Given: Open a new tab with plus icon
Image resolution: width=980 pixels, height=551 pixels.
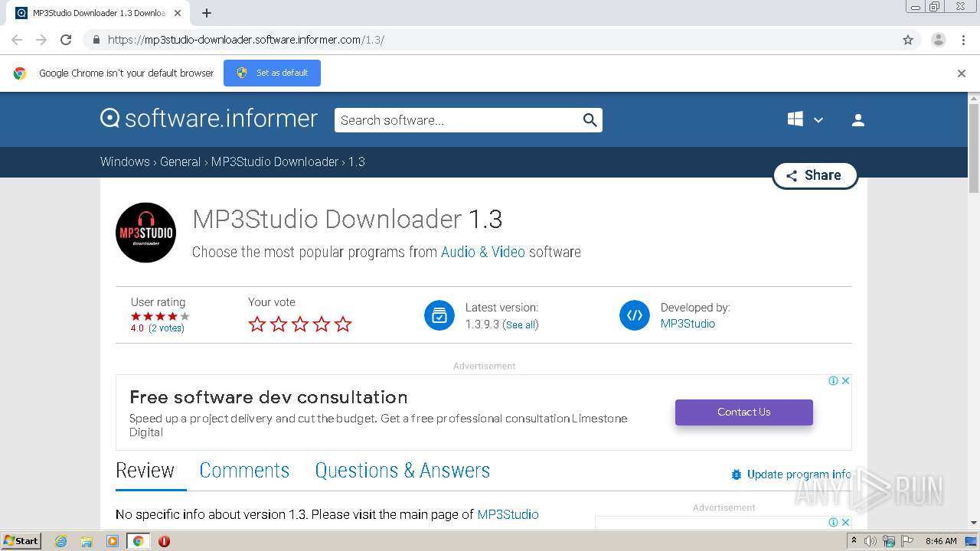Looking at the screenshot, I should pos(207,13).
